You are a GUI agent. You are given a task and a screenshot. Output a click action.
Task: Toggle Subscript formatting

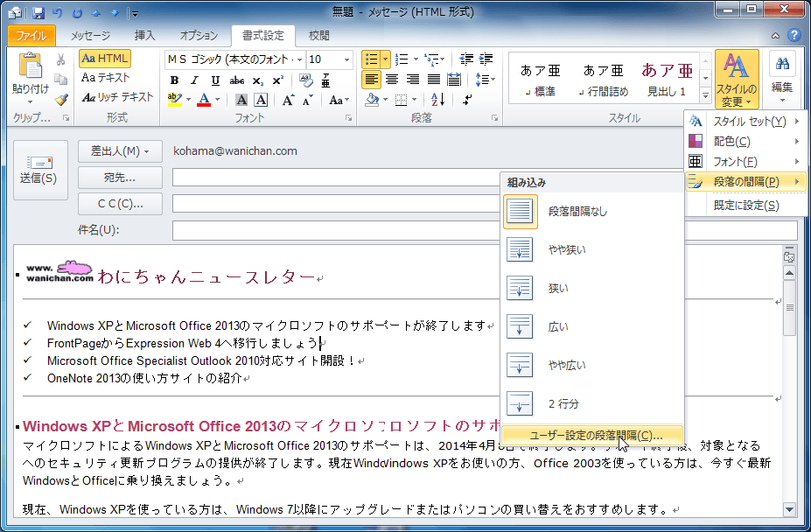tap(257, 80)
